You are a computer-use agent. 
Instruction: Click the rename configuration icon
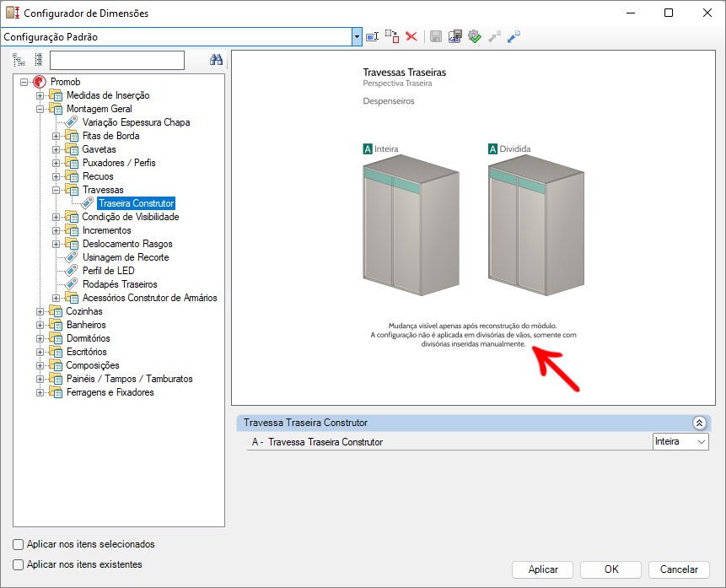[x=372, y=36]
